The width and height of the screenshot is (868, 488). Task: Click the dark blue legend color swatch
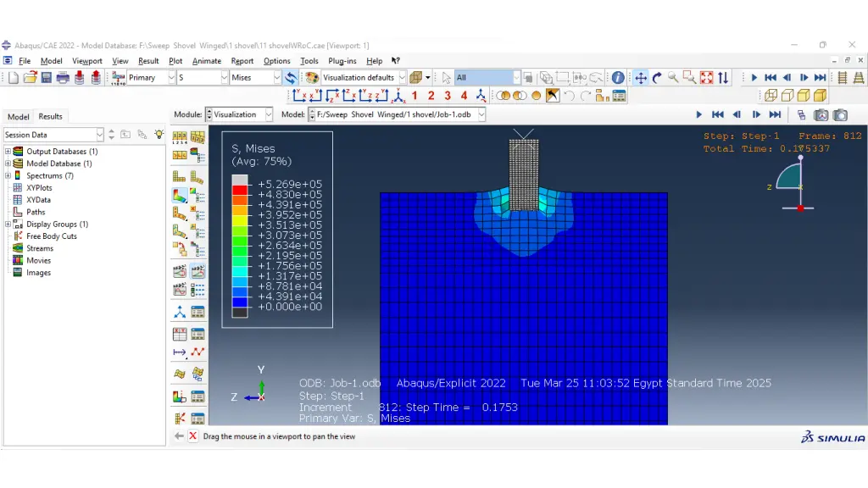[240, 302]
